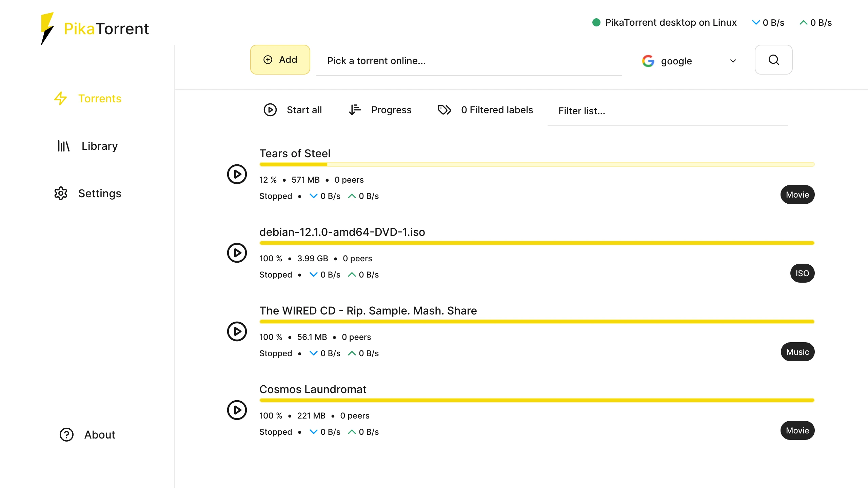Click the About section icon

(65, 434)
